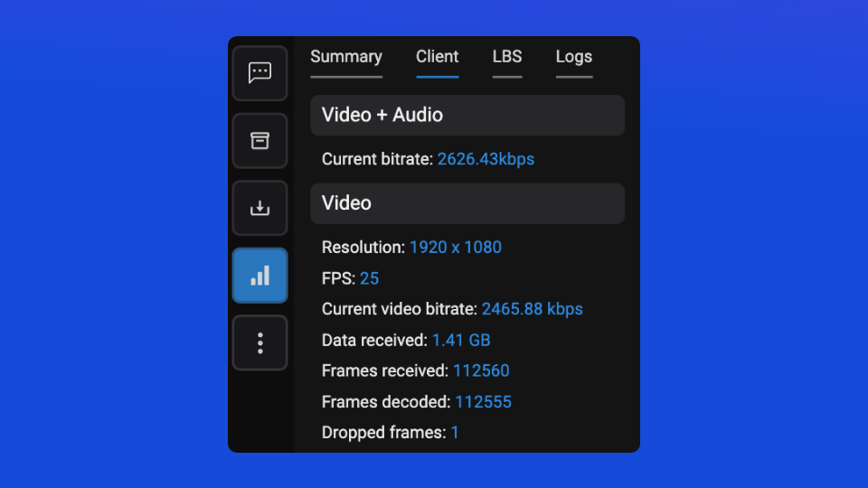Click the dropped frames value 1
The width and height of the screenshot is (868, 488).
click(x=455, y=433)
